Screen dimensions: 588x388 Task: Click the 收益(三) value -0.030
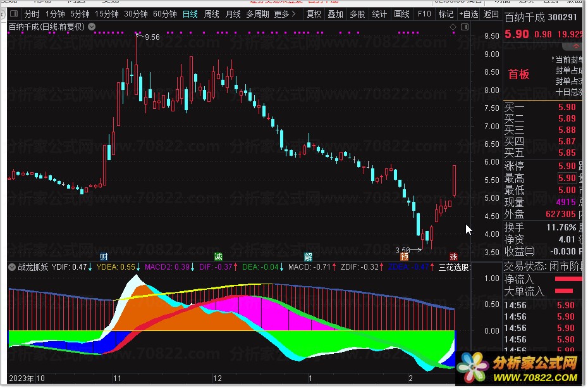pyautogui.click(x=563, y=251)
